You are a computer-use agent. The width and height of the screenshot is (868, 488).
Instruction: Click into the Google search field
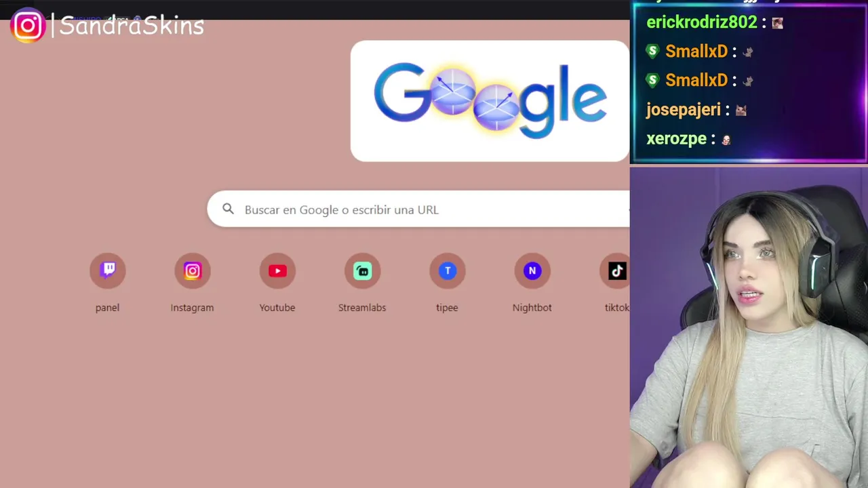tap(418, 209)
